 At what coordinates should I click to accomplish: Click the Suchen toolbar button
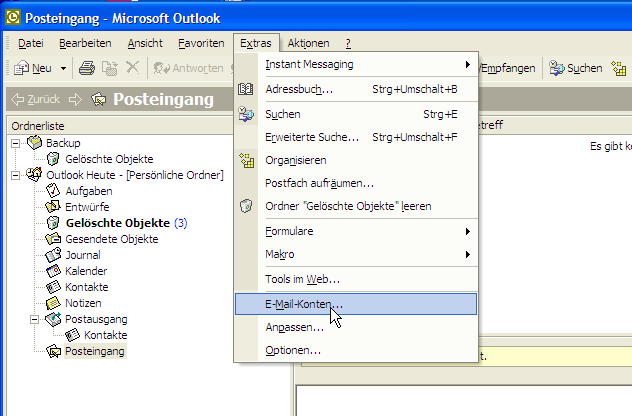pyautogui.click(x=576, y=68)
